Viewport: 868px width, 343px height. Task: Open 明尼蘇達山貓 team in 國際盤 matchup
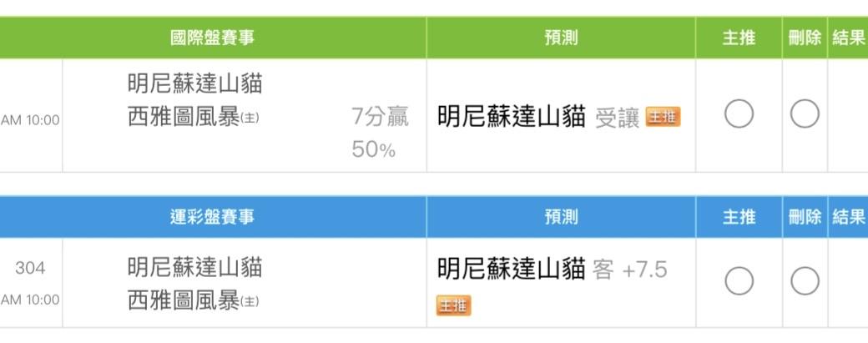[x=194, y=83]
